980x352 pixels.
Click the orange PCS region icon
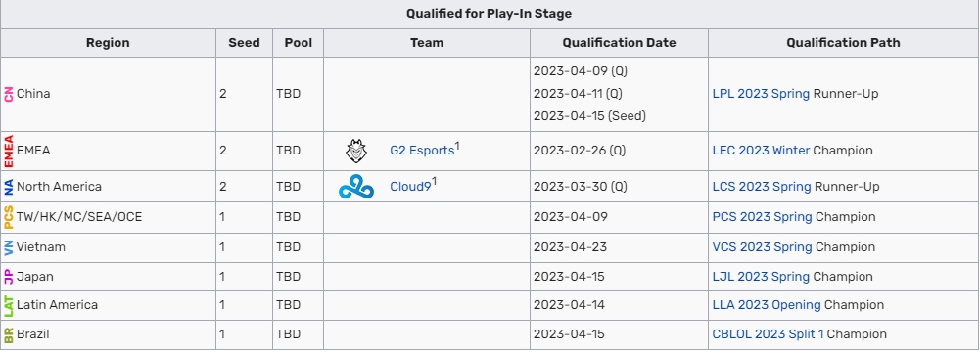click(x=8, y=217)
